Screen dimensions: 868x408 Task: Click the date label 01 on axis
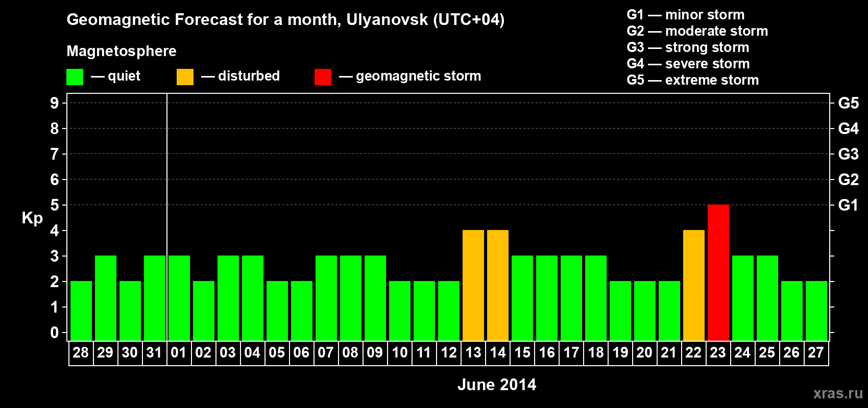(179, 352)
